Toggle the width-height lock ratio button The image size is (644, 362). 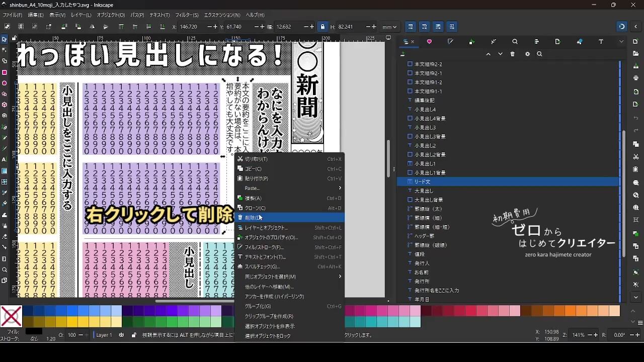pyautogui.click(x=323, y=27)
